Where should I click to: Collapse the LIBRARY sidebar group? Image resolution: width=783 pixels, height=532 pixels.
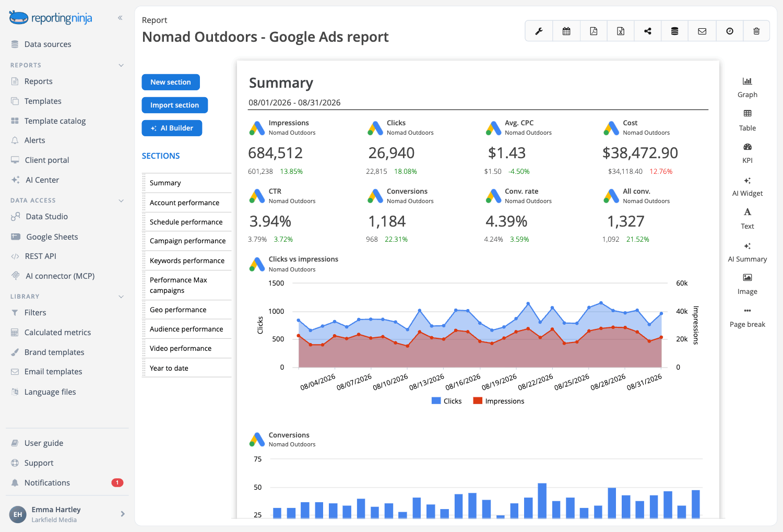click(121, 297)
